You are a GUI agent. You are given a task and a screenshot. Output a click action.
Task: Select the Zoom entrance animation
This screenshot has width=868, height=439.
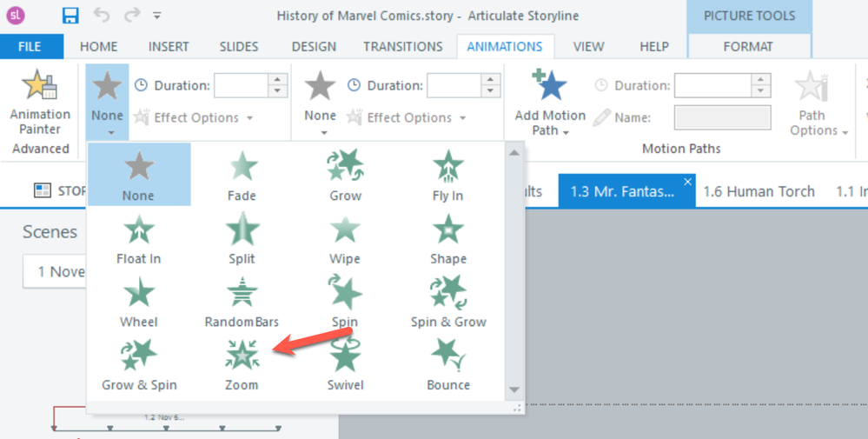coord(242,363)
